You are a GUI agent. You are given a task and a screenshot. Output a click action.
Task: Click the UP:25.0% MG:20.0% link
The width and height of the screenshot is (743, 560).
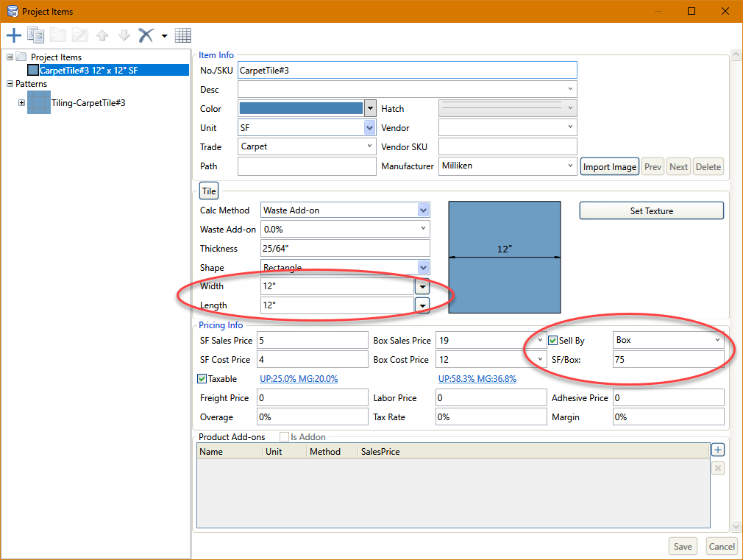tap(299, 379)
